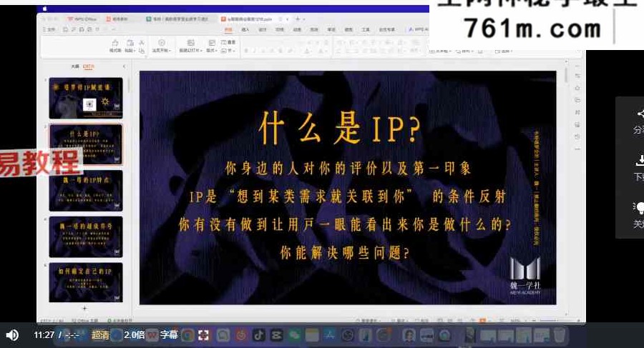Open the App Store icon in the dock
Image resolution: width=644 pixels, height=348 pixels.
point(329,335)
